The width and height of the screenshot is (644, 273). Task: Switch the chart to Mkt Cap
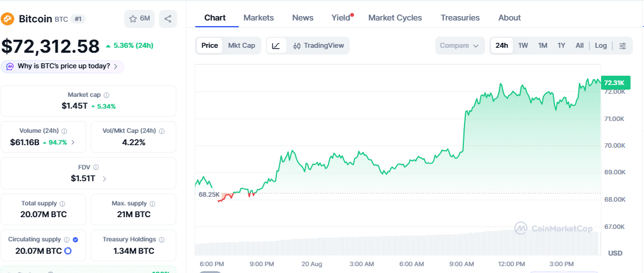242,45
